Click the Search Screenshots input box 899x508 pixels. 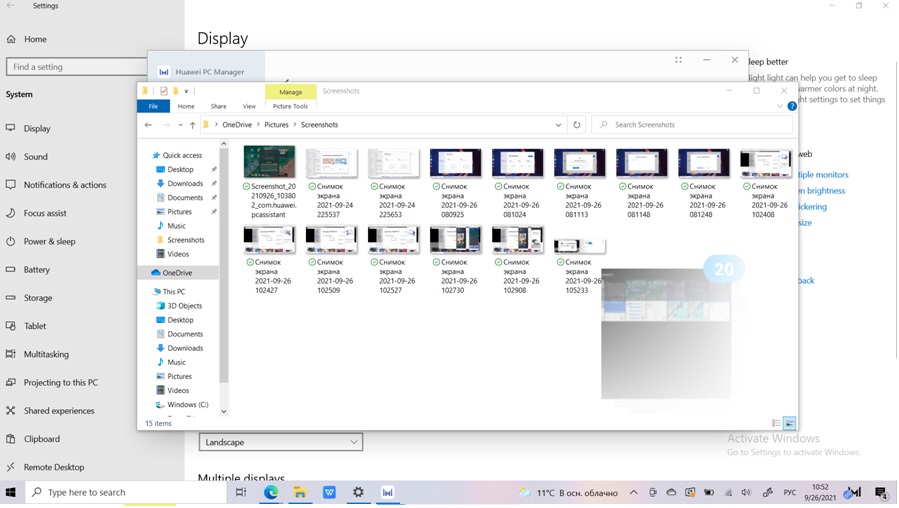(700, 125)
